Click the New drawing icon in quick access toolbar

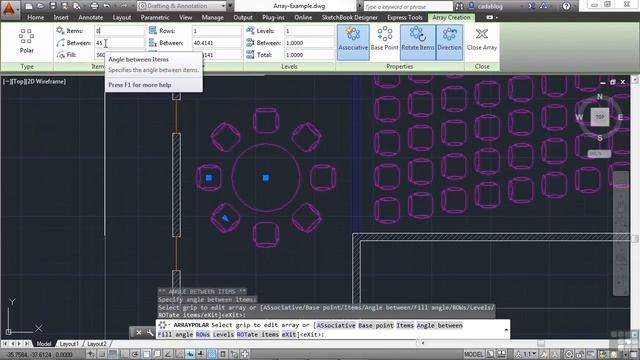coord(29,6)
